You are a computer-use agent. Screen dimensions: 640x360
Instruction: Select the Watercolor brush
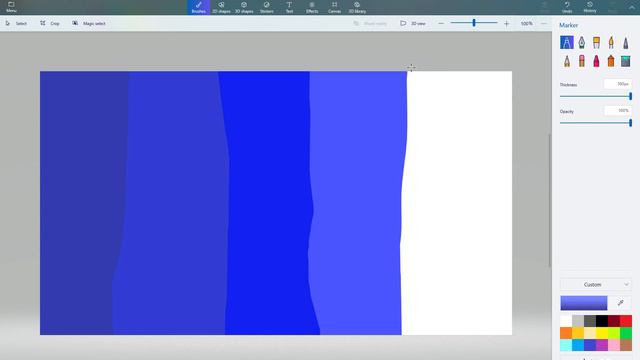click(611, 42)
